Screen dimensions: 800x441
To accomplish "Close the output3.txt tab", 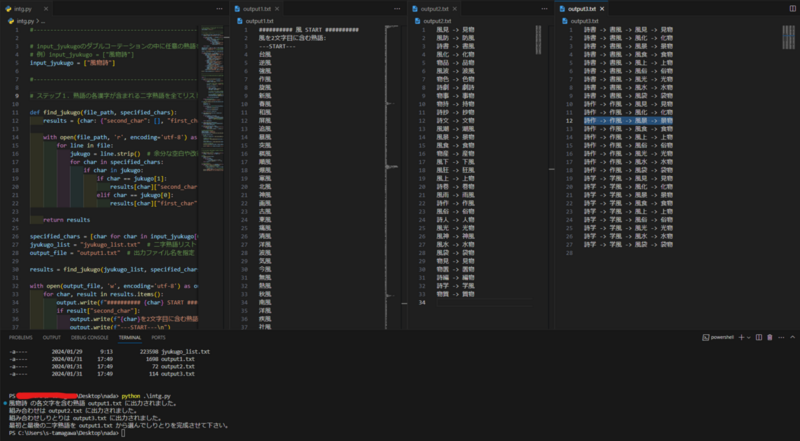I will click(x=602, y=9).
